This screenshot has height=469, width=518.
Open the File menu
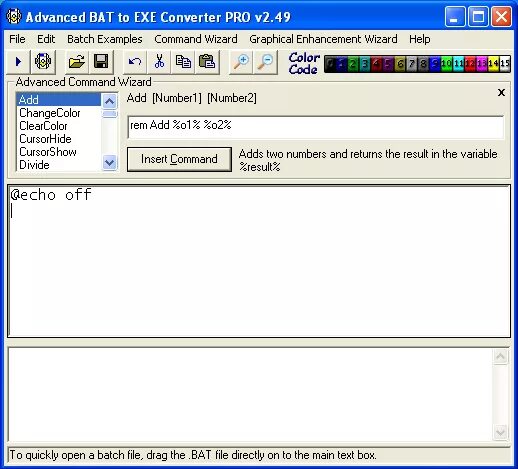pos(17,39)
